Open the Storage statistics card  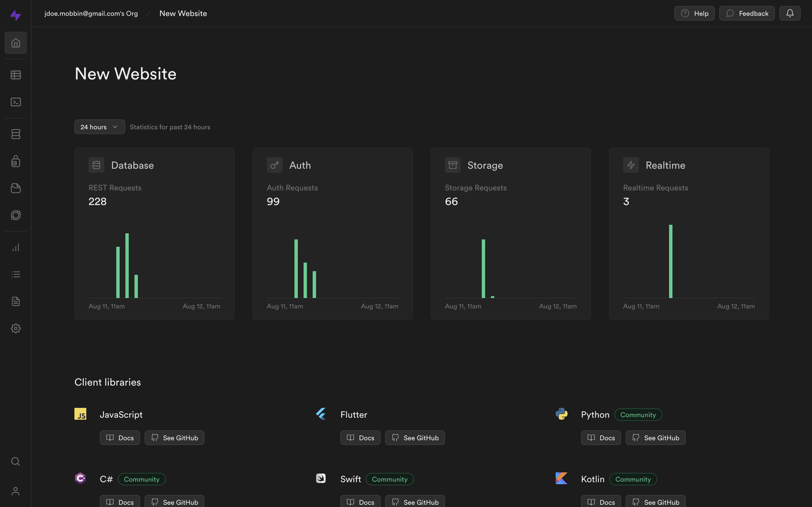(x=510, y=234)
